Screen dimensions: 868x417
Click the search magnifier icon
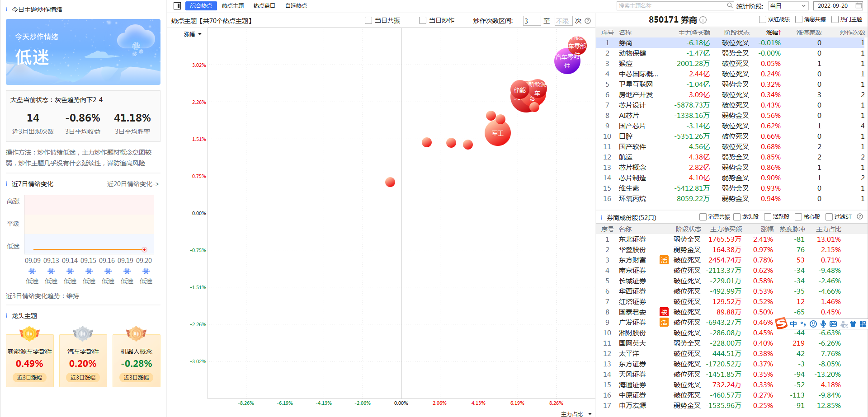pos(730,5)
